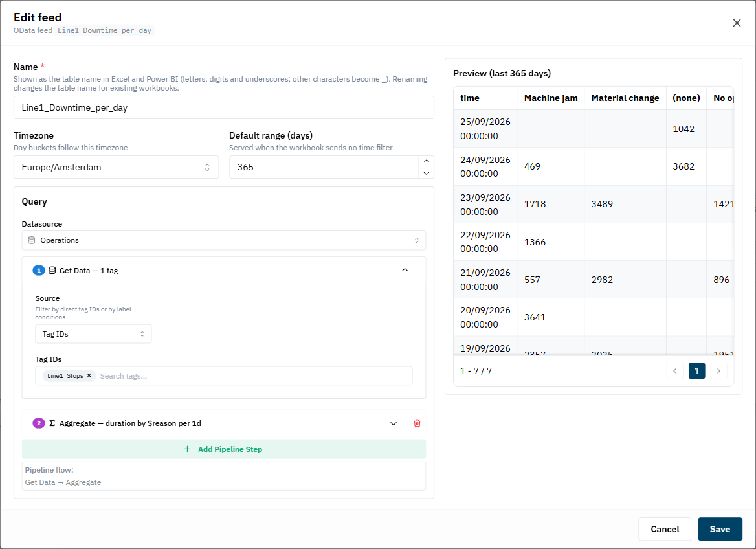Click the 22/09/2026 time cell
The width and height of the screenshot is (756, 549).
(485, 241)
